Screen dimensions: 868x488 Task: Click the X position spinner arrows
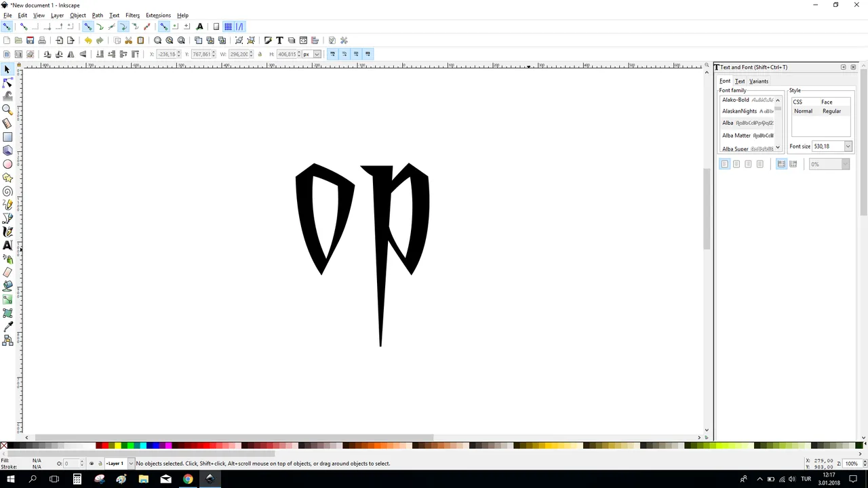(x=179, y=54)
